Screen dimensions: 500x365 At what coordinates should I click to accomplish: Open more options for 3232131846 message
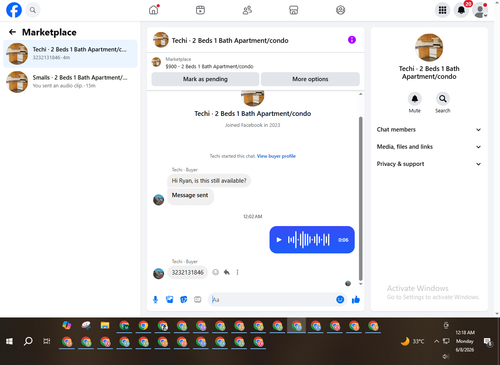pos(237,272)
